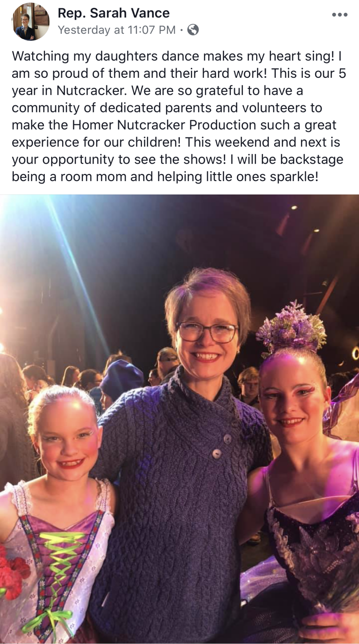Image resolution: width=359 pixels, height=644 pixels.
Task: Open the three-dot post options menu
Action: tap(340, 15)
